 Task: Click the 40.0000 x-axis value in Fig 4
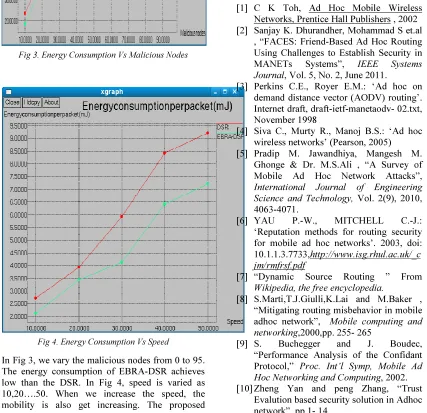click(x=165, y=328)
